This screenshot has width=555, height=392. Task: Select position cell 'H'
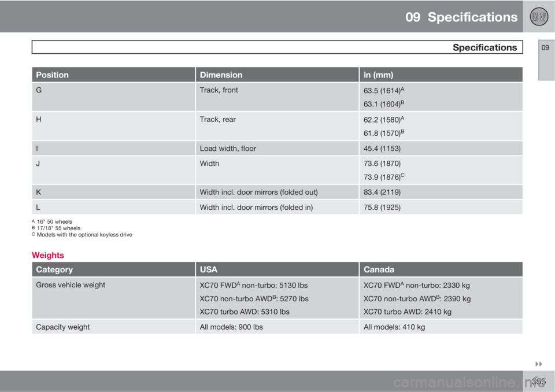[x=113, y=126]
